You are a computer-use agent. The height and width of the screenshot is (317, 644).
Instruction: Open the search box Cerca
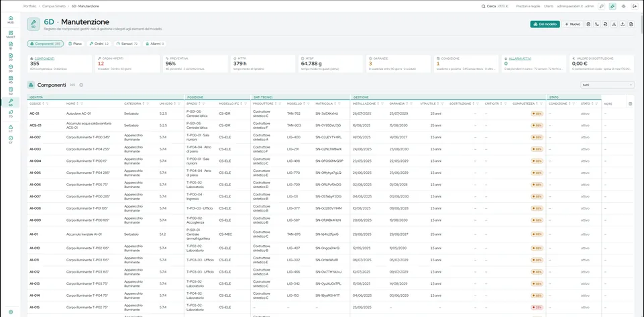pos(495,6)
